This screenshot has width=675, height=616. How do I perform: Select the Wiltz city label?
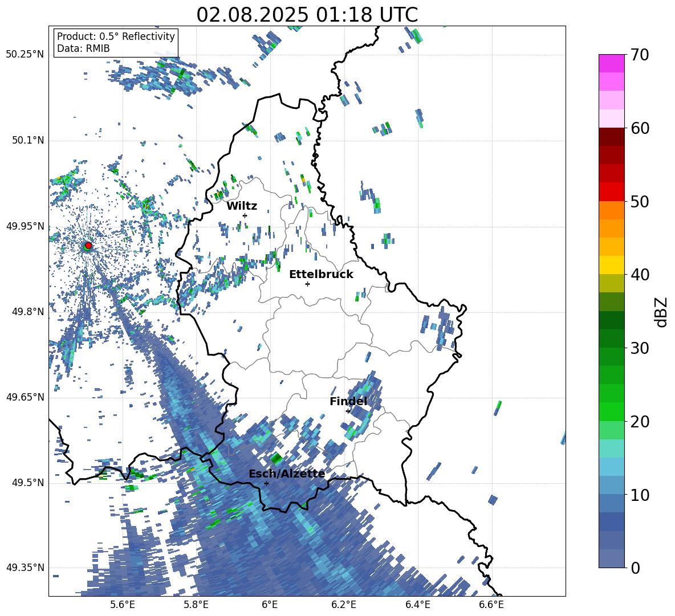click(242, 206)
